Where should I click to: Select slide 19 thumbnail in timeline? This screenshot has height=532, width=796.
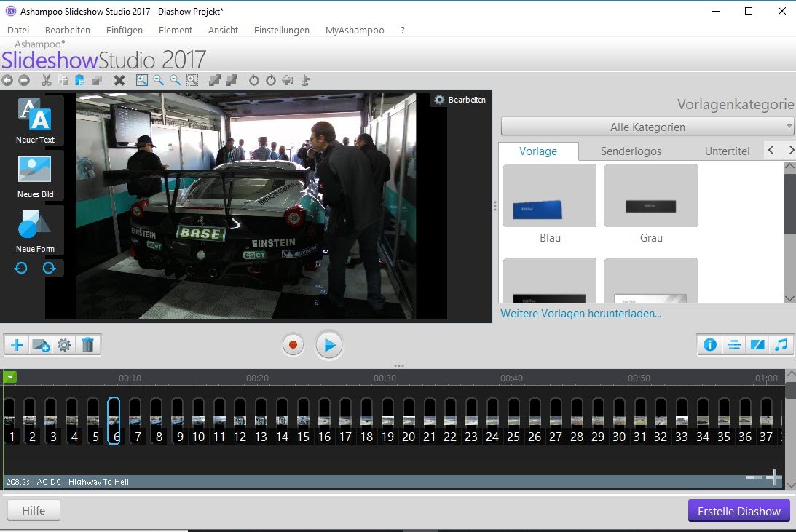387,421
